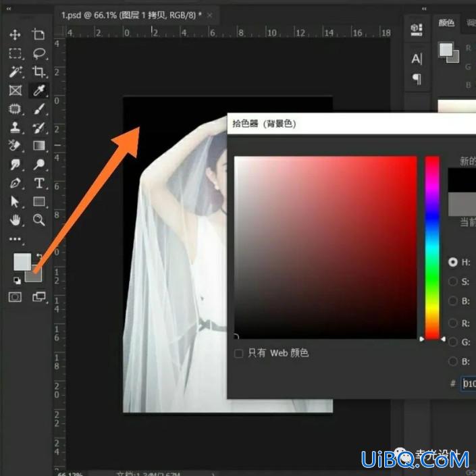Click foreground swatch in the 颜色 panel

(446, 49)
